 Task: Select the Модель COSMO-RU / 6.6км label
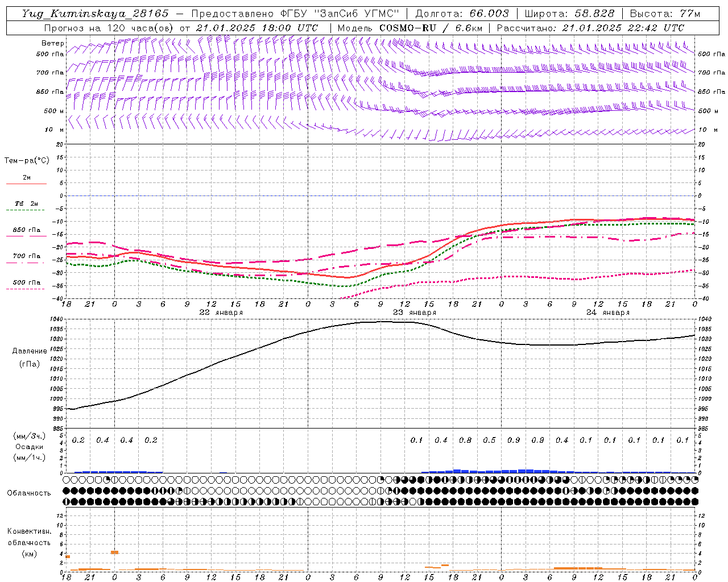point(409,28)
